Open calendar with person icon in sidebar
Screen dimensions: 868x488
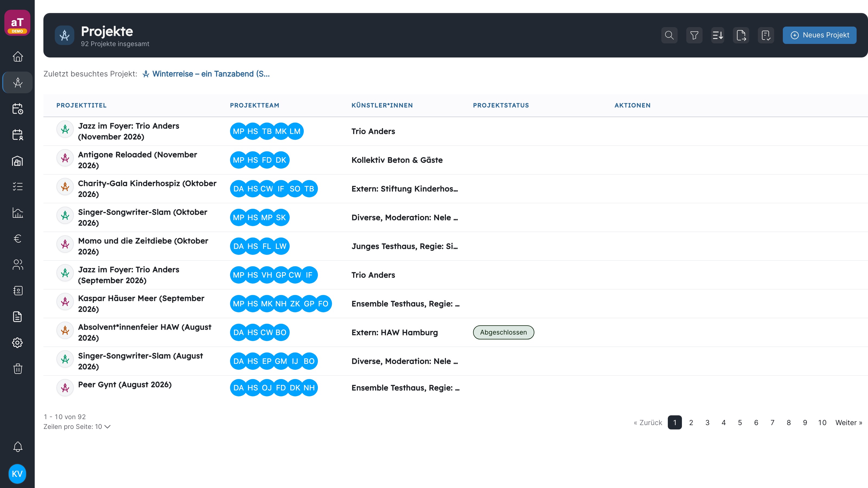(18, 135)
